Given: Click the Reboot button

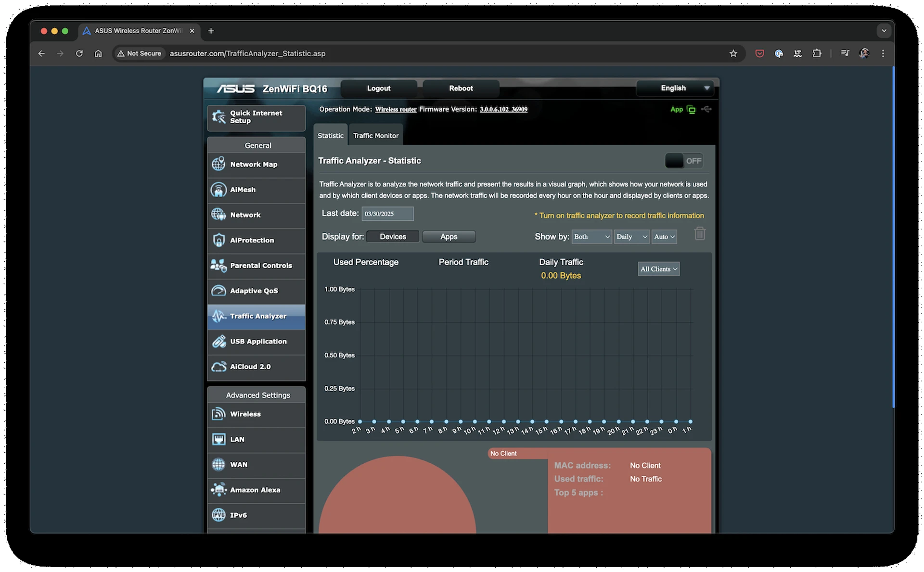Looking at the screenshot, I should (x=461, y=88).
